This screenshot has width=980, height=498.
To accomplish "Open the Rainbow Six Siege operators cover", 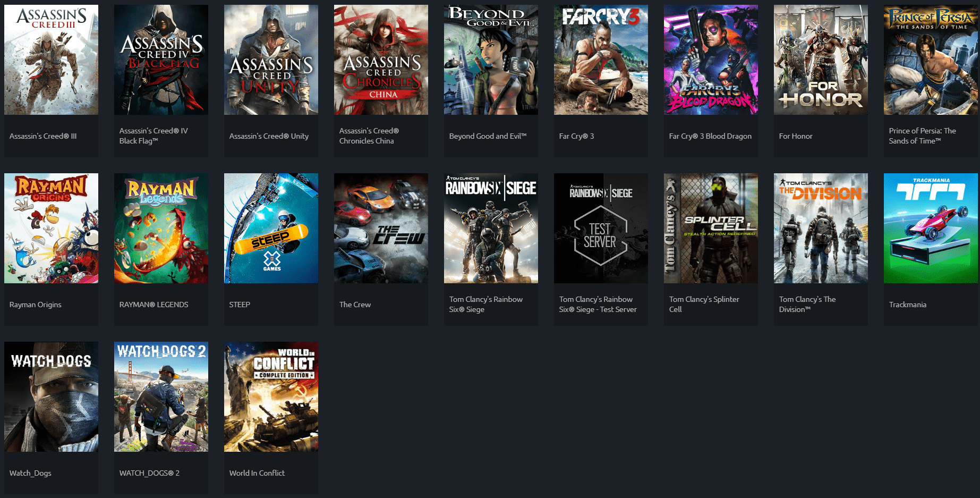I will pyautogui.click(x=491, y=228).
